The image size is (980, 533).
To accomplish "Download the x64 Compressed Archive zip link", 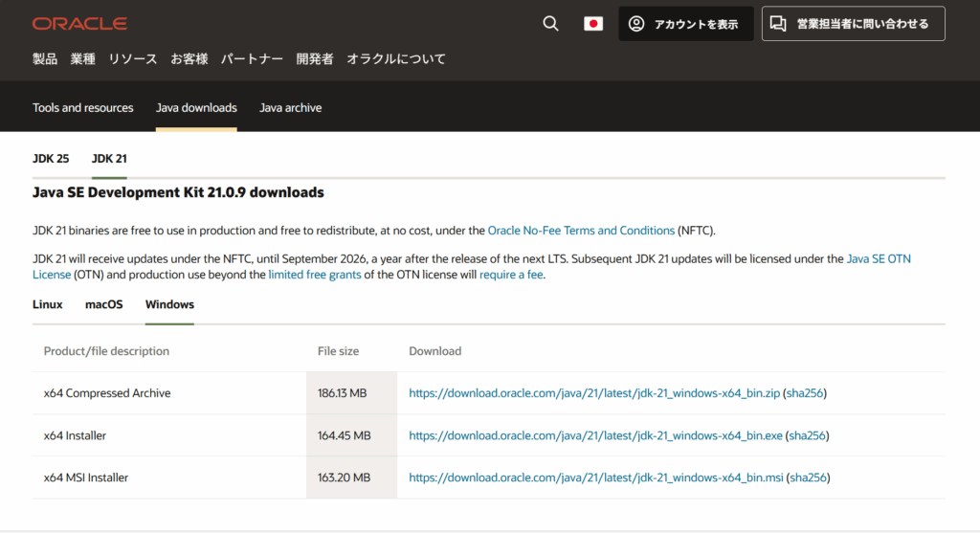I will tap(594, 393).
